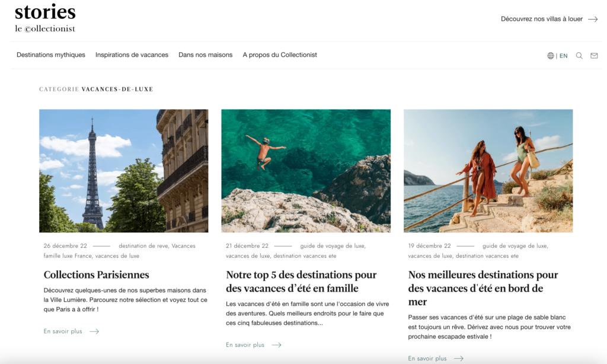Open Notre top 5 des destinations article
This screenshot has width=607, height=364.
[x=301, y=282]
